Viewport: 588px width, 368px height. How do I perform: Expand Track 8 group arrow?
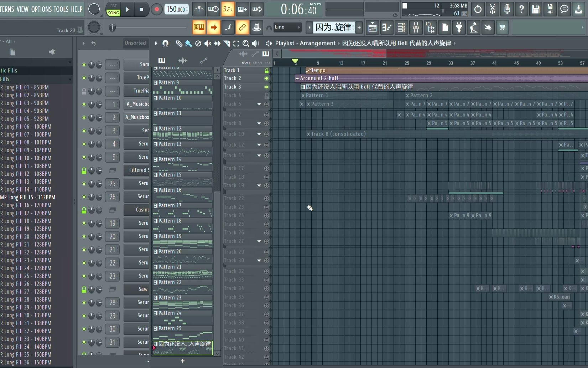(259, 123)
